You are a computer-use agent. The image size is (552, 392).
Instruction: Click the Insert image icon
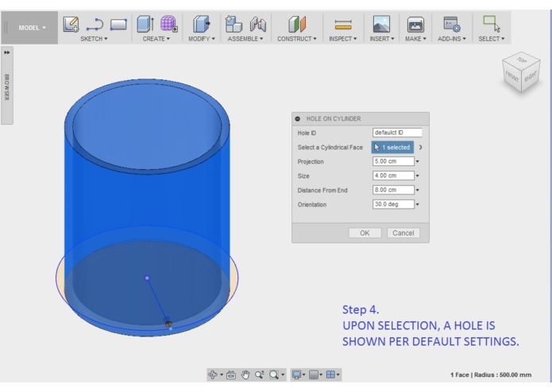[x=381, y=24]
